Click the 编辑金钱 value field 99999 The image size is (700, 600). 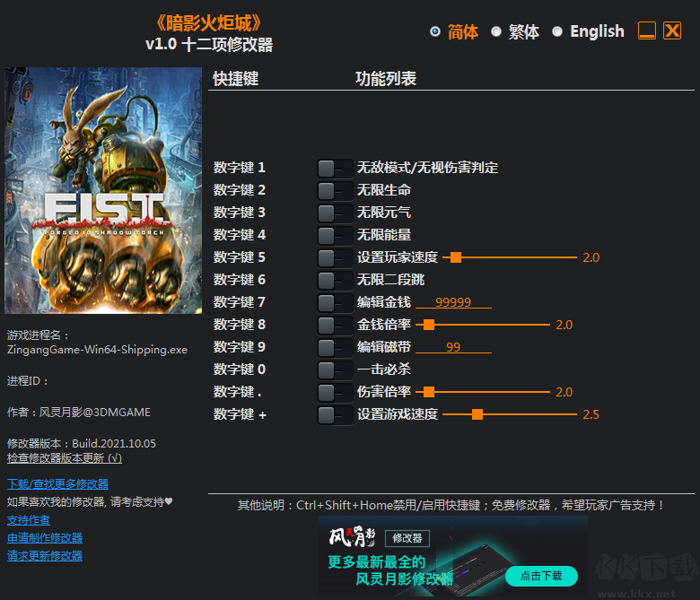pyautogui.click(x=452, y=302)
